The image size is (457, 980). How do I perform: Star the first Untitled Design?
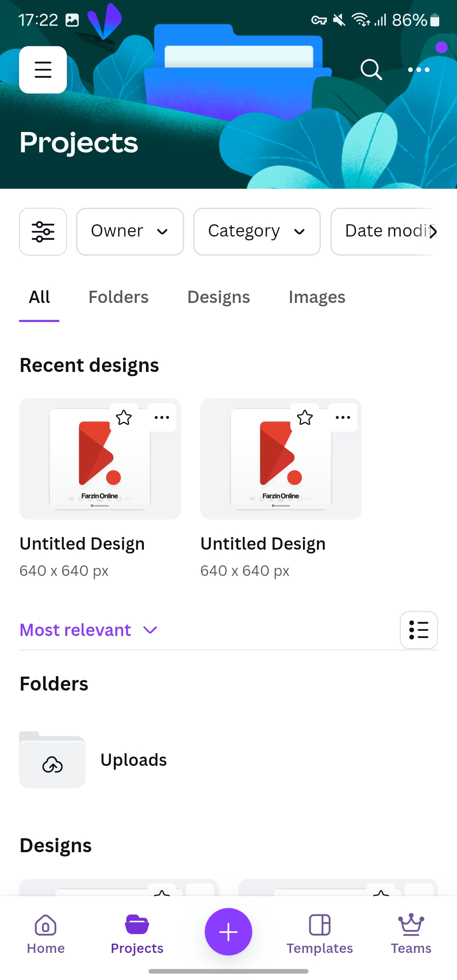pos(124,418)
